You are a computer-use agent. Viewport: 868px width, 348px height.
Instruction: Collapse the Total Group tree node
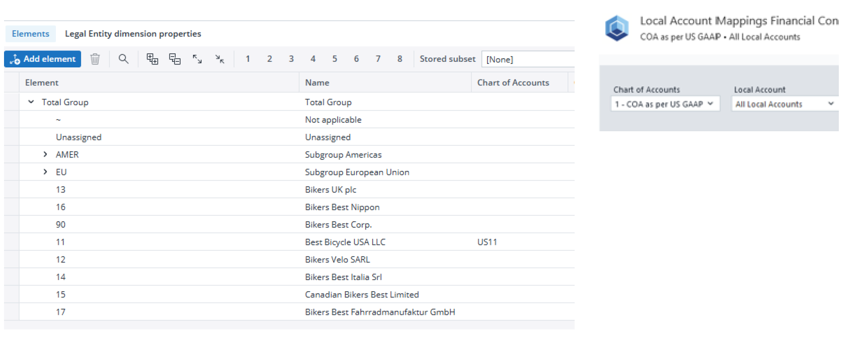(x=31, y=102)
